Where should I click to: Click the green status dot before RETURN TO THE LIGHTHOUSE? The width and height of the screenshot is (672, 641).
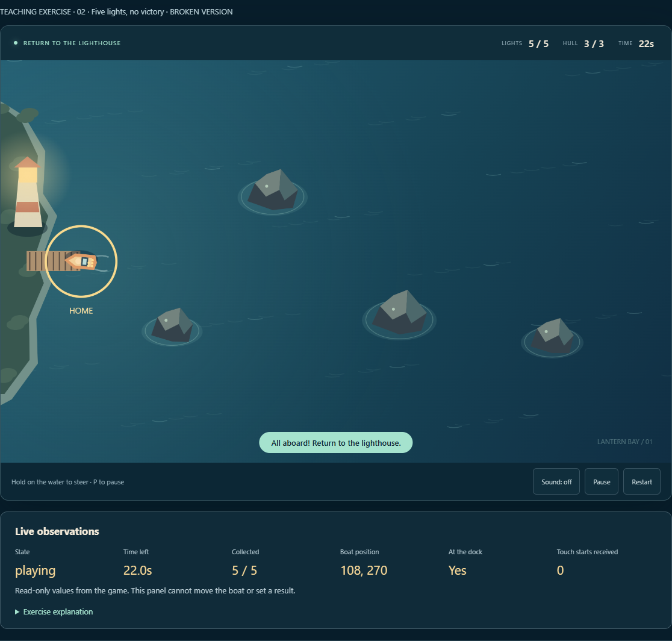point(16,43)
